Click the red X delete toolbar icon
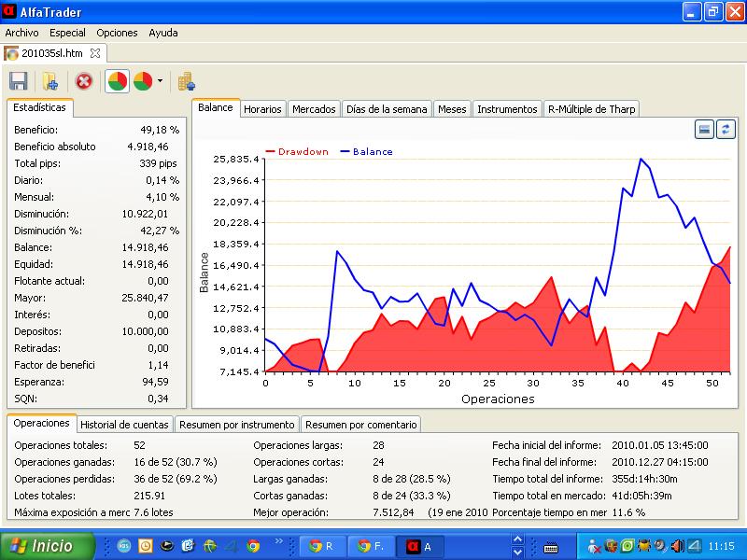 pos(84,81)
